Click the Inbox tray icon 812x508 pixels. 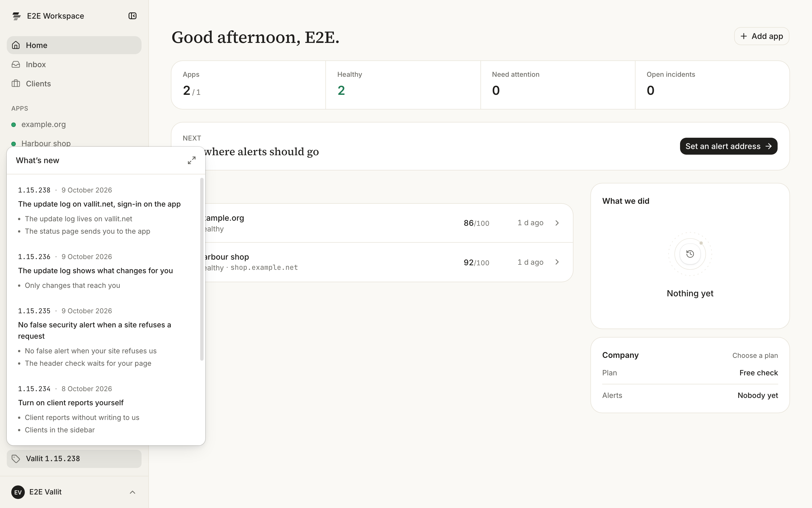coord(16,64)
